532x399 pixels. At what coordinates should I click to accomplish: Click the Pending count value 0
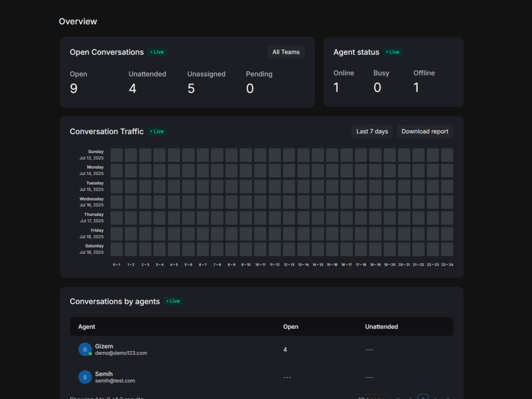tap(250, 88)
